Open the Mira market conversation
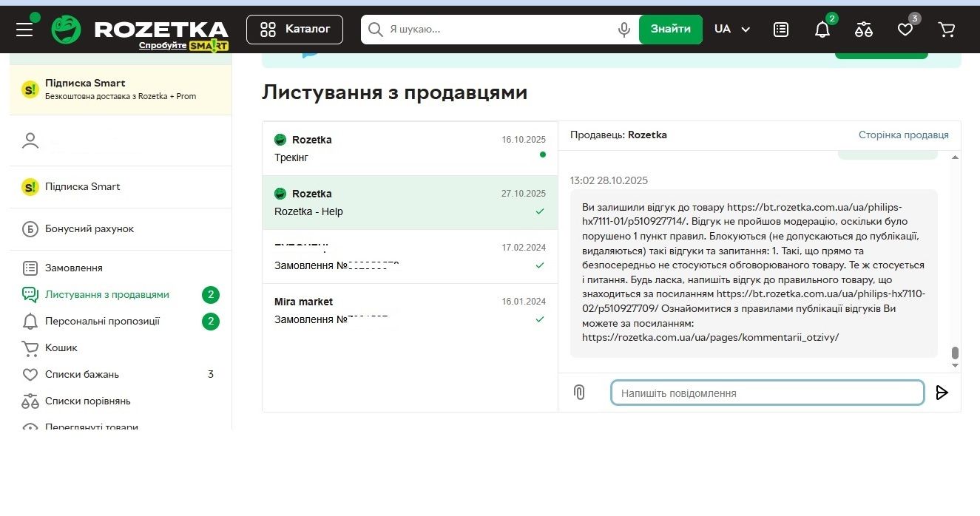This screenshot has width=980, height=516. (x=410, y=310)
